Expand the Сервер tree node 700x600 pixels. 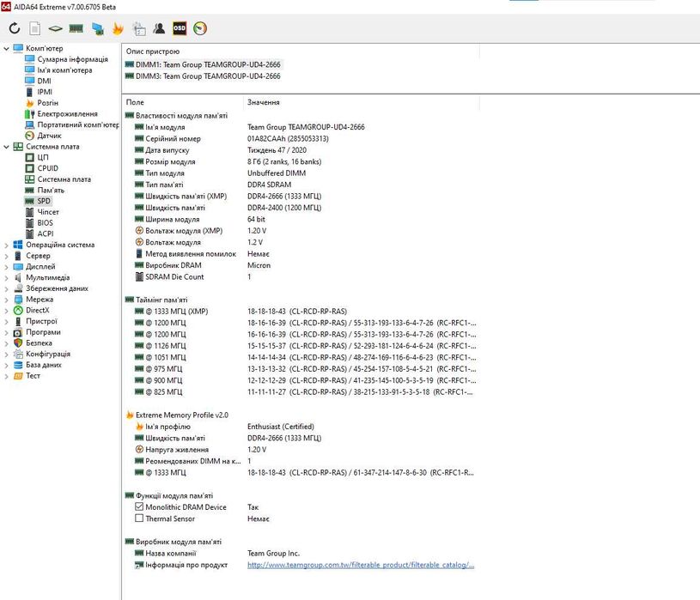click(x=6, y=256)
